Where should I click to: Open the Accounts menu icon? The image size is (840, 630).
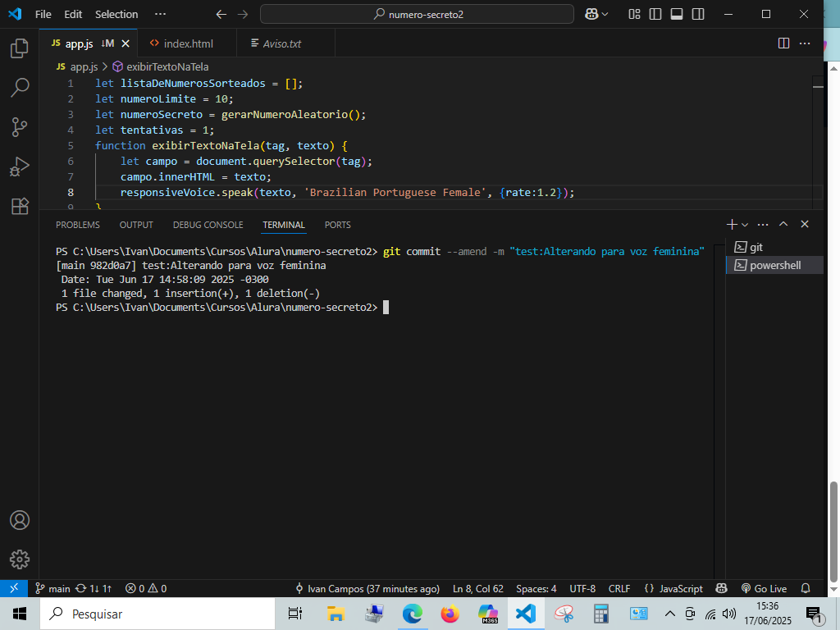coord(20,520)
